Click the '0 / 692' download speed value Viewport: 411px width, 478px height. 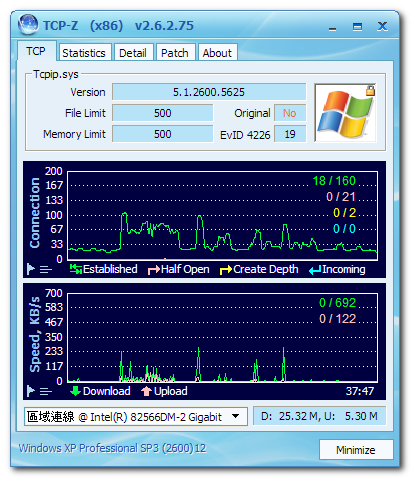click(337, 303)
